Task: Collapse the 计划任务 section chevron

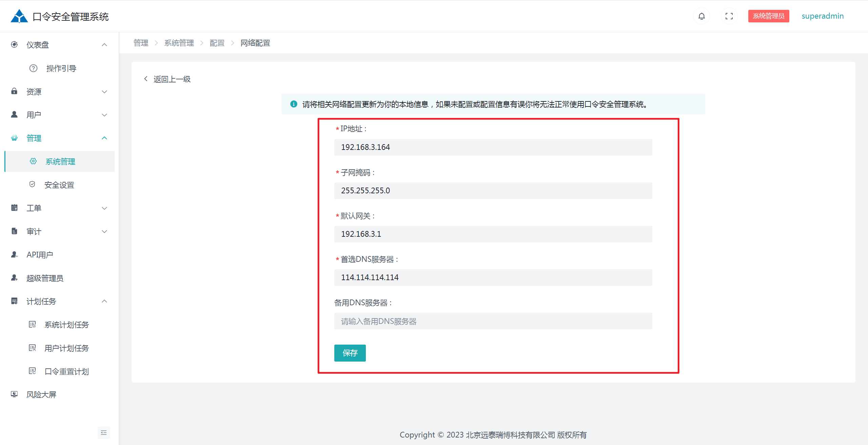Action: (x=104, y=301)
